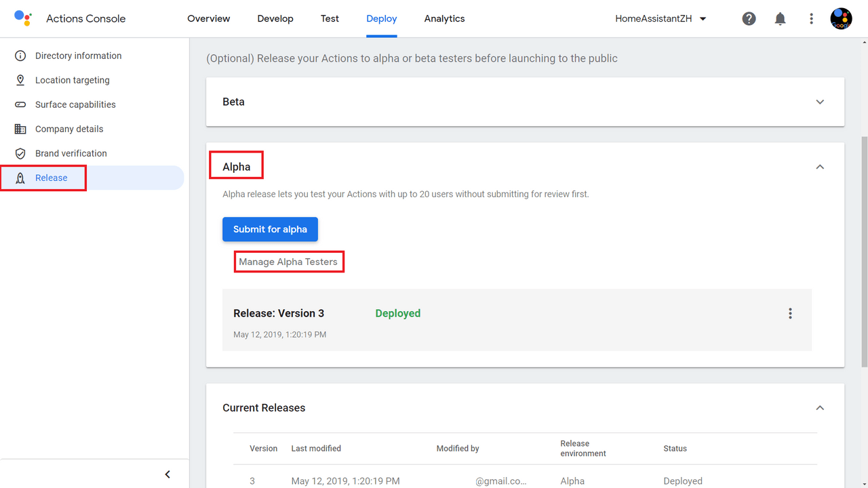868x488 pixels.
Task: Click the Release rocket icon
Action: click(x=20, y=178)
